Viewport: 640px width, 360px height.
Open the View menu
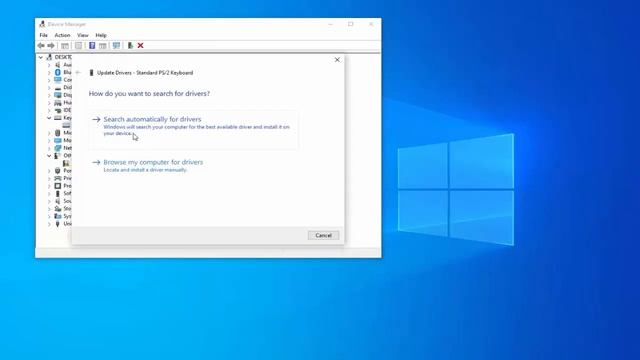point(83,36)
